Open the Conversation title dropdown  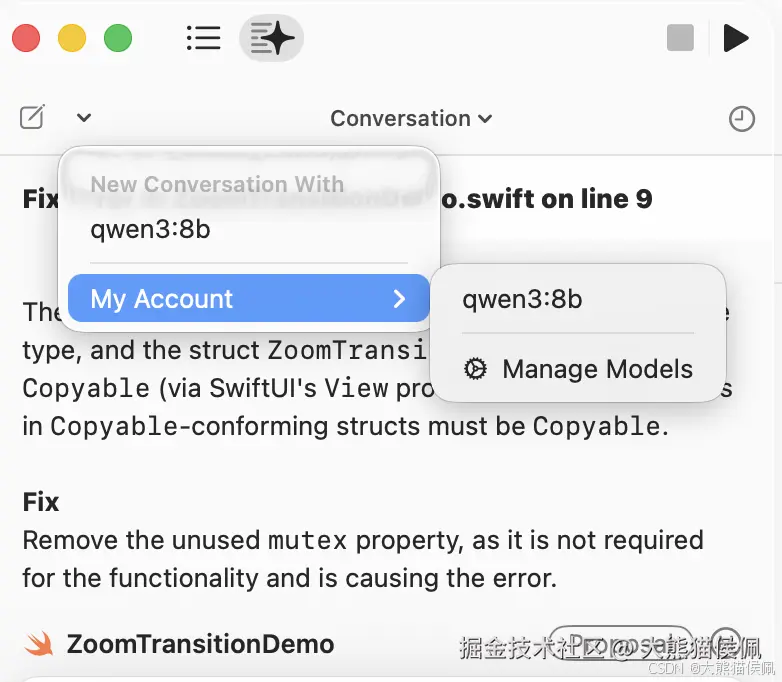pyautogui.click(x=411, y=118)
